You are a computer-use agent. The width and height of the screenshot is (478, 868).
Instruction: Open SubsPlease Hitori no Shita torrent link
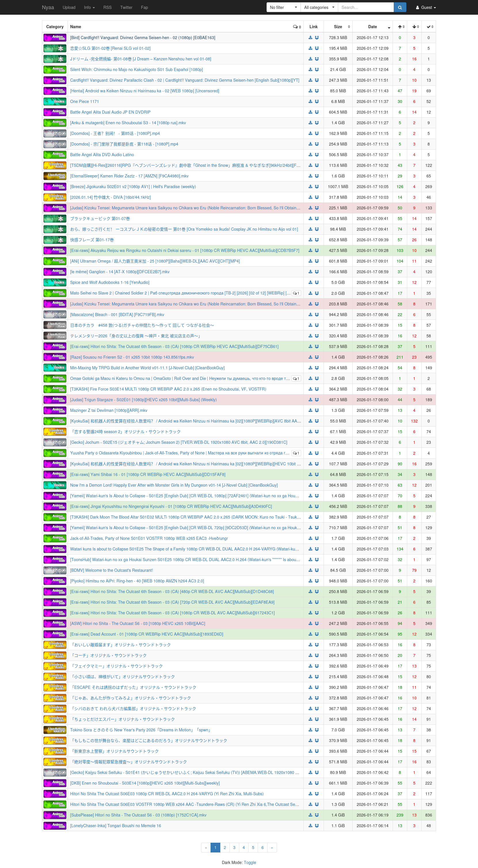pyautogui.click(x=138, y=815)
